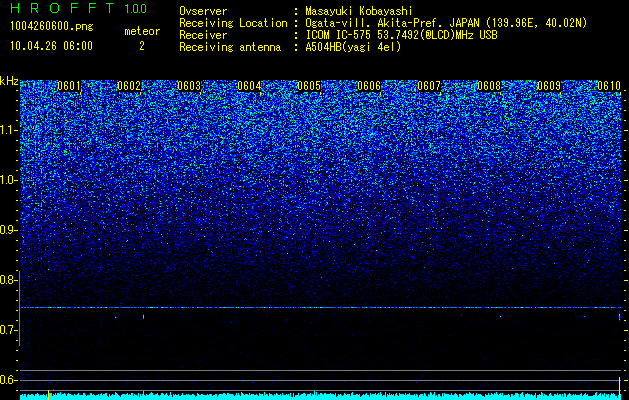Click the 0.7 kHz axis label
Viewport: 629px width, 400px height.
pos(9,330)
